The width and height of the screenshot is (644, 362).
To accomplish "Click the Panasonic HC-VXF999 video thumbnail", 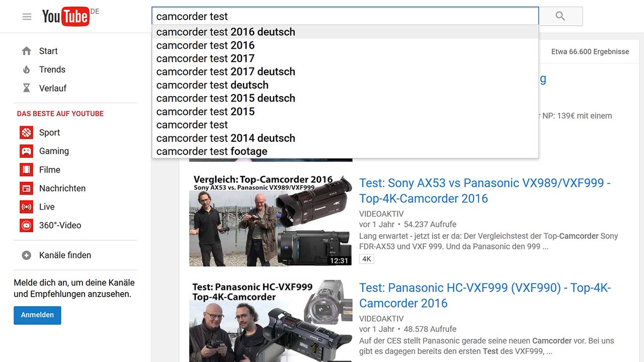I will coord(271,321).
